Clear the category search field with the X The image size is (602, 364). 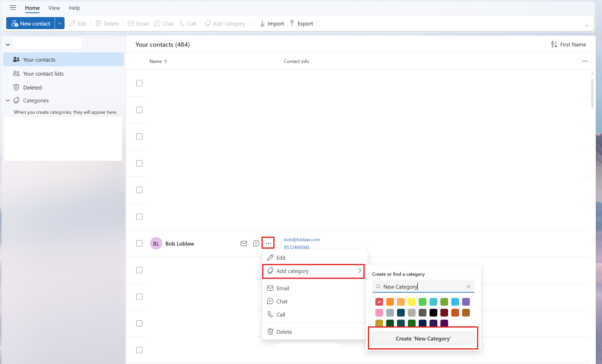pos(468,286)
